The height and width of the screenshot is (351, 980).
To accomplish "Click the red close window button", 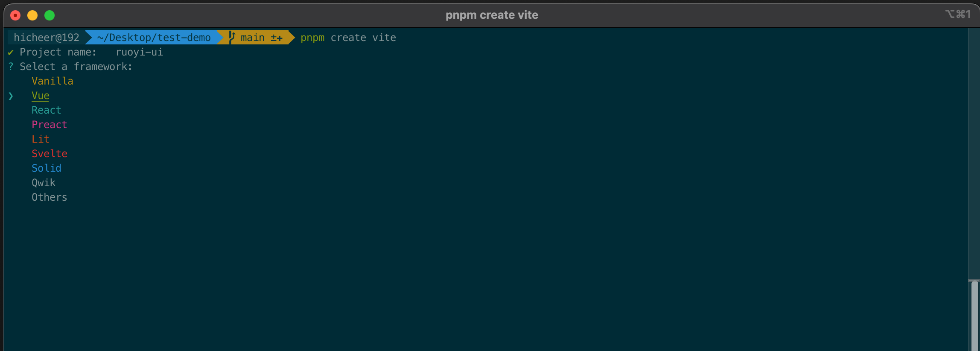I will coord(15,15).
